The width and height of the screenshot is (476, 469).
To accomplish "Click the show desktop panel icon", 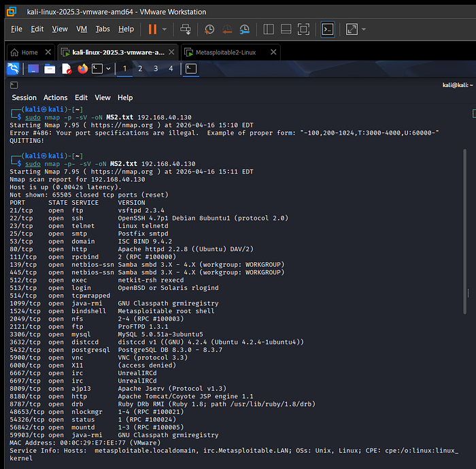I will pyautogui.click(x=33, y=69).
